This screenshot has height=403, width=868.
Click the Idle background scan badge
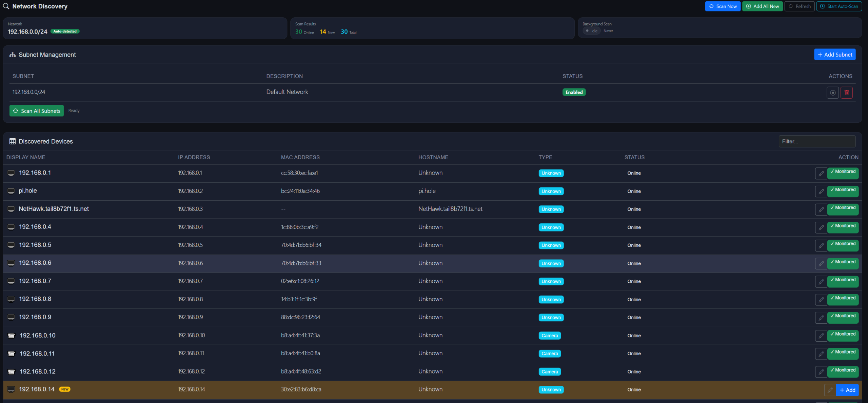coord(592,31)
